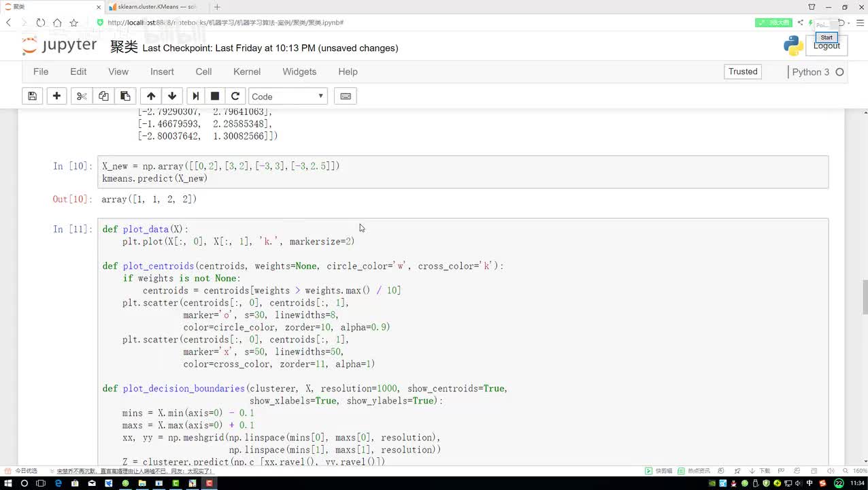The height and width of the screenshot is (490, 868).
Task: Insert a cell below with plus icon
Action: pos(56,96)
